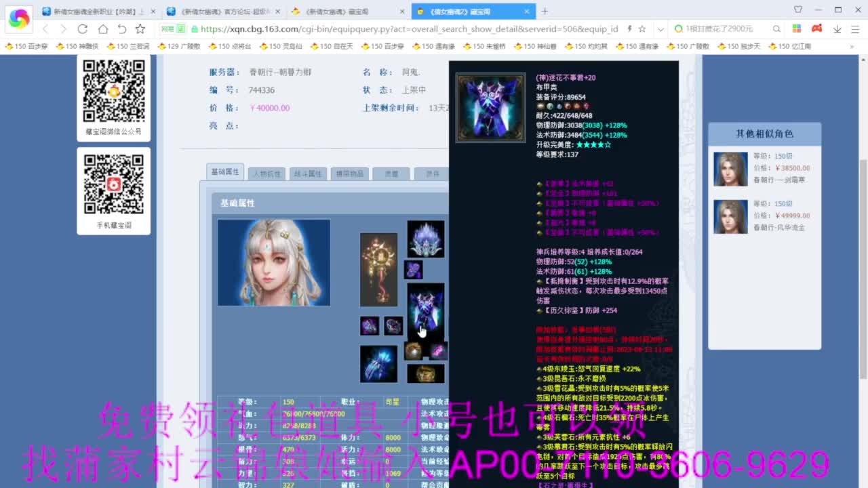Click the 1根甘蔗花了2900元 search field
Image resolution: width=868 pixels, height=488 pixels.
point(718,30)
